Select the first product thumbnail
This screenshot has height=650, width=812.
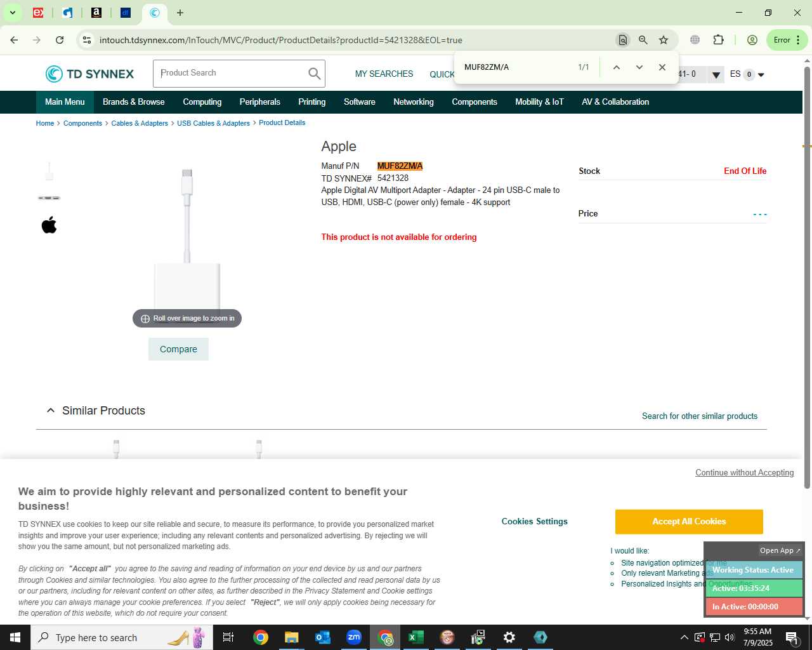point(49,171)
